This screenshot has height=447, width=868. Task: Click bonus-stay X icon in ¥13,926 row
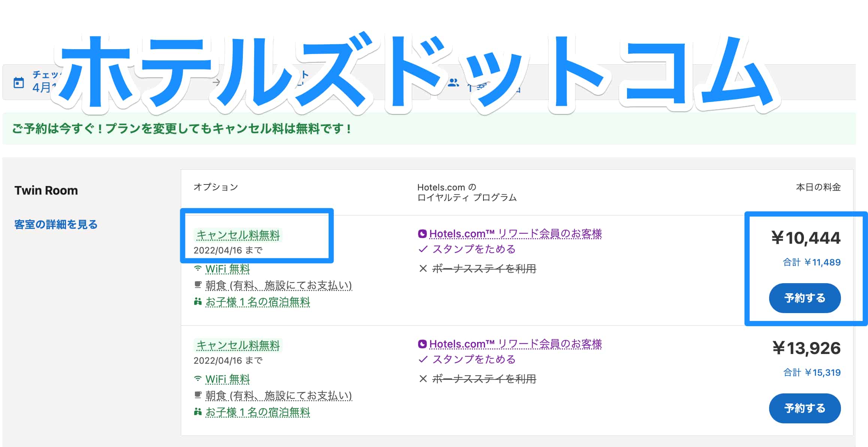point(423,379)
